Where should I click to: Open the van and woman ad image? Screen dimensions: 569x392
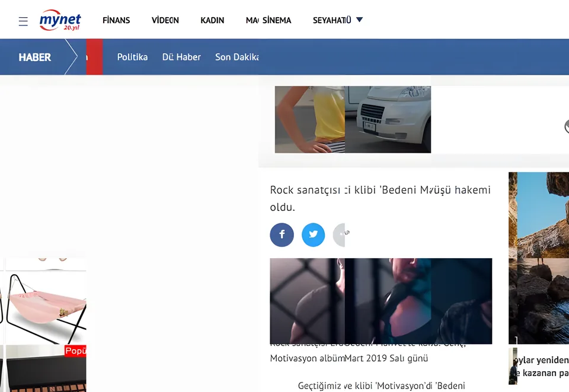tap(353, 119)
